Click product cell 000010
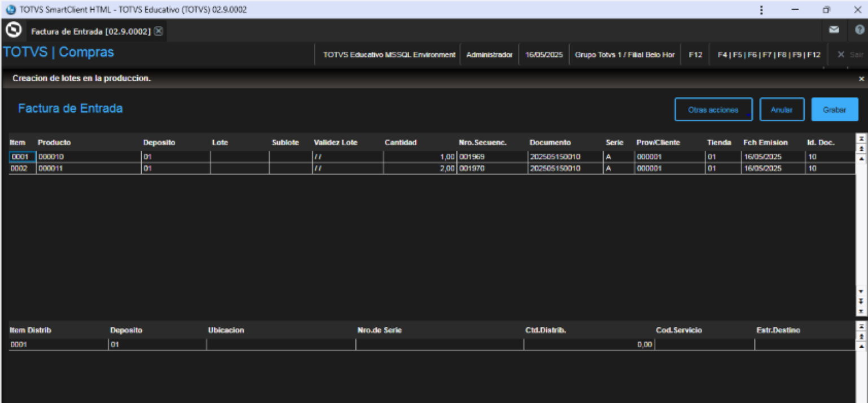868x403 pixels. pyautogui.click(x=89, y=156)
